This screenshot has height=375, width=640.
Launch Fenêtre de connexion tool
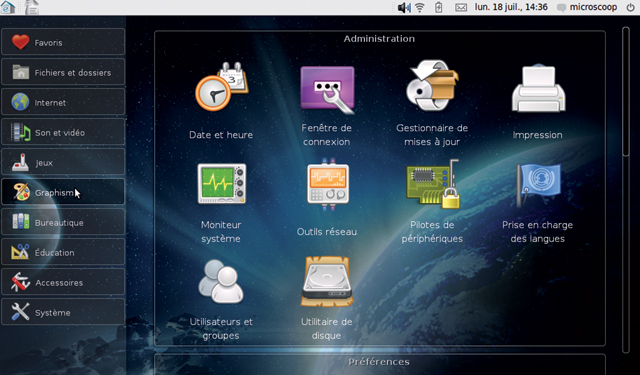[327, 105]
